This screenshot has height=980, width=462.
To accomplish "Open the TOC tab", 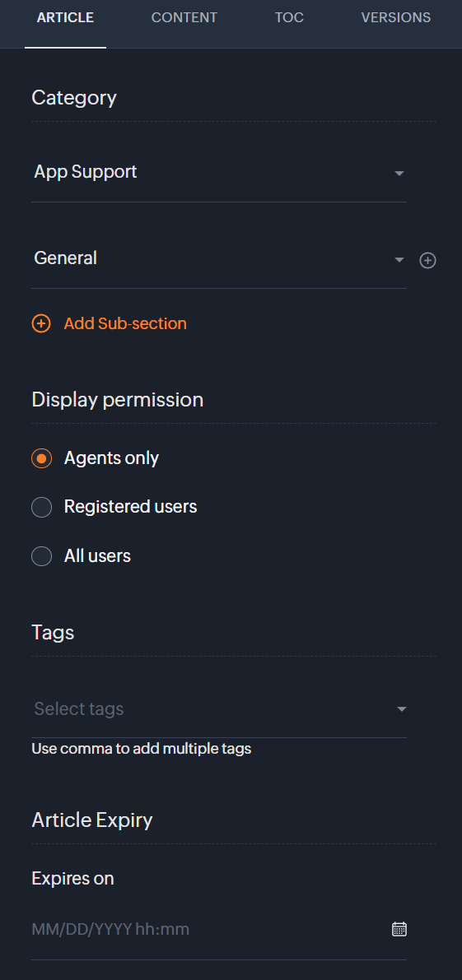I will tap(289, 17).
